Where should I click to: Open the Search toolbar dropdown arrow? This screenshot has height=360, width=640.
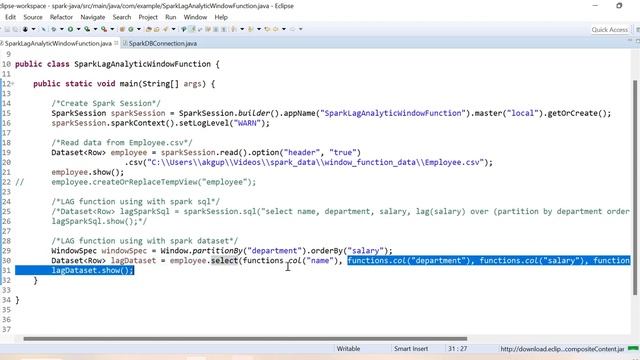point(173,29)
